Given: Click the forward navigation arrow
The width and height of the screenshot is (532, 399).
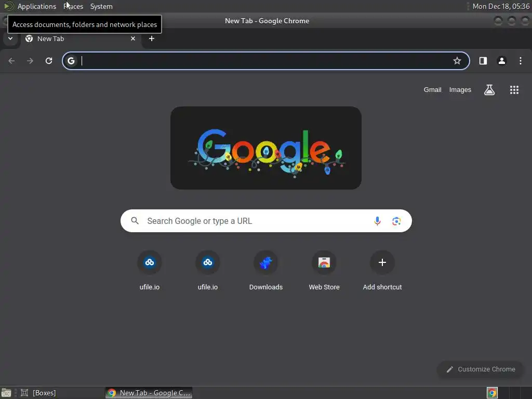Looking at the screenshot, I should tap(30, 61).
